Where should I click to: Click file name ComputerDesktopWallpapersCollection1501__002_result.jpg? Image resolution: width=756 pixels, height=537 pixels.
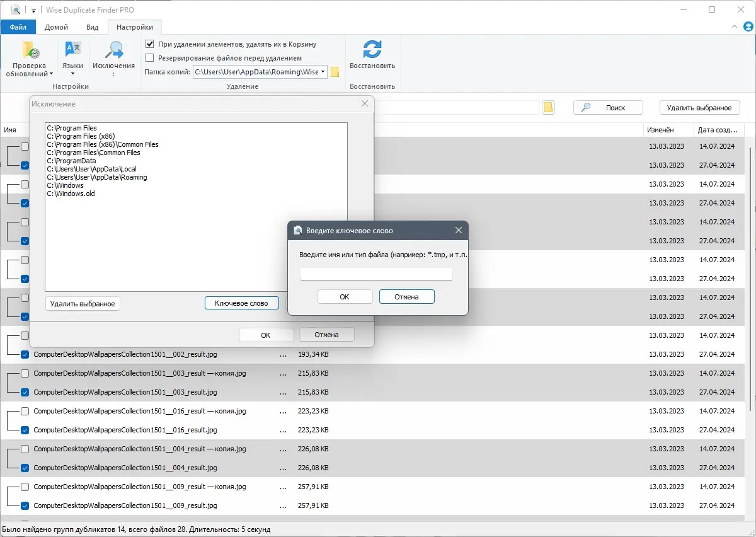[x=125, y=354]
